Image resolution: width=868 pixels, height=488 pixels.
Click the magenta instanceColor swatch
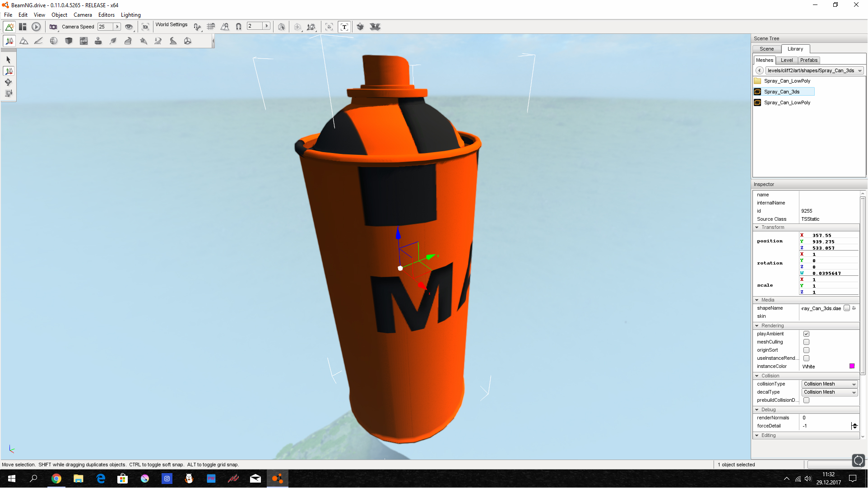pos(852,367)
